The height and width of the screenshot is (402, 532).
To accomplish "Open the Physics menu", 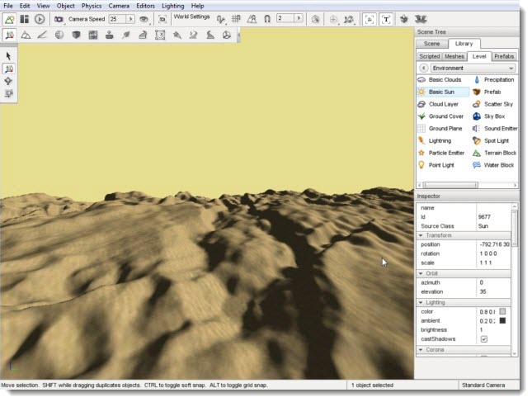I will click(x=92, y=6).
